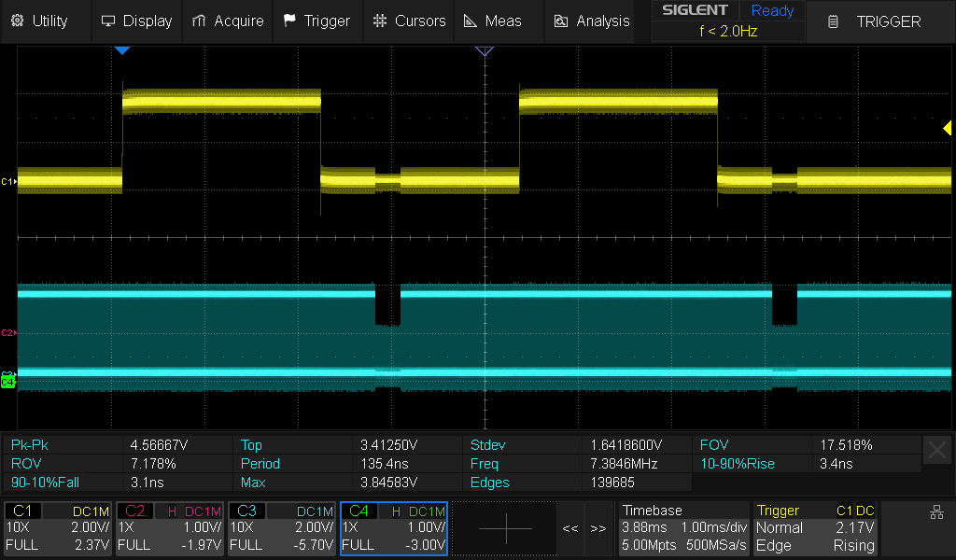Expand the Trigger C1 DC settings box
Screen dimensions: 956x560
pyautogui.click(x=816, y=528)
